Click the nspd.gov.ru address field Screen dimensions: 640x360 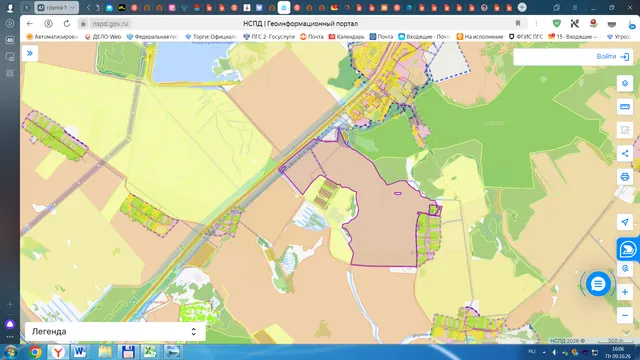click(x=110, y=24)
